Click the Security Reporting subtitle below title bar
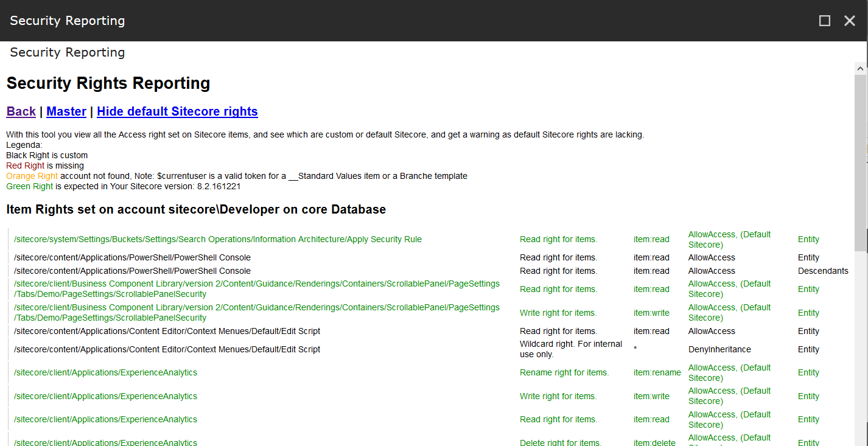868x446 pixels. coord(67,52)
